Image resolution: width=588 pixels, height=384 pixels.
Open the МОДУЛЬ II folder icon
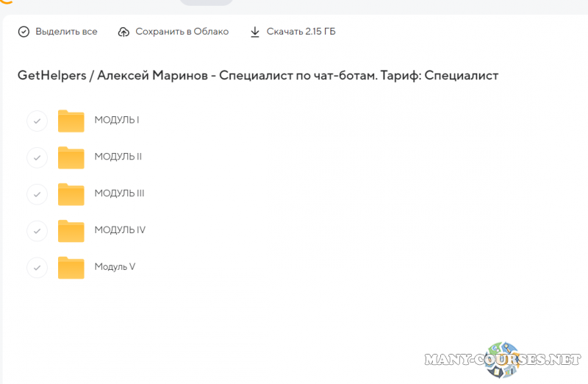[x=71, y=157]
